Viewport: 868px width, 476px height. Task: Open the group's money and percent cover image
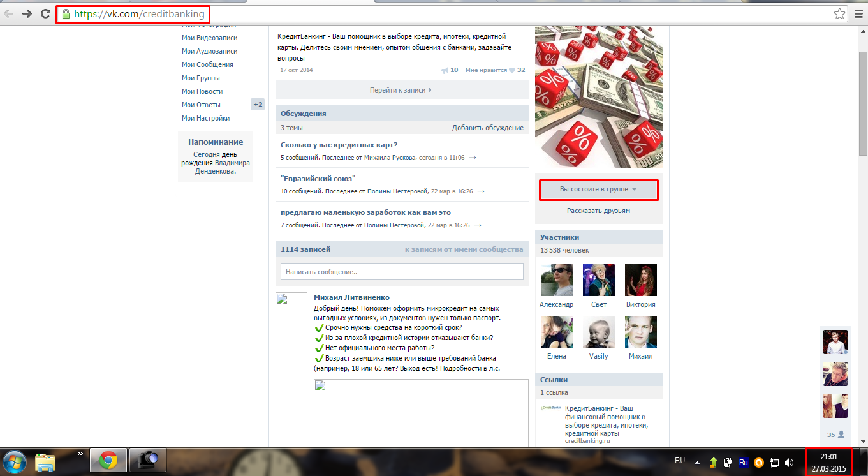tap(599, 96)
